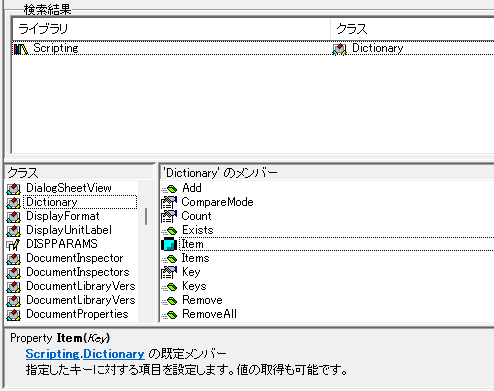Screen dimensions: 494x391
Task: Select the RemoveAll method icon
Action: pyautogui.click(x=169, y=315)
